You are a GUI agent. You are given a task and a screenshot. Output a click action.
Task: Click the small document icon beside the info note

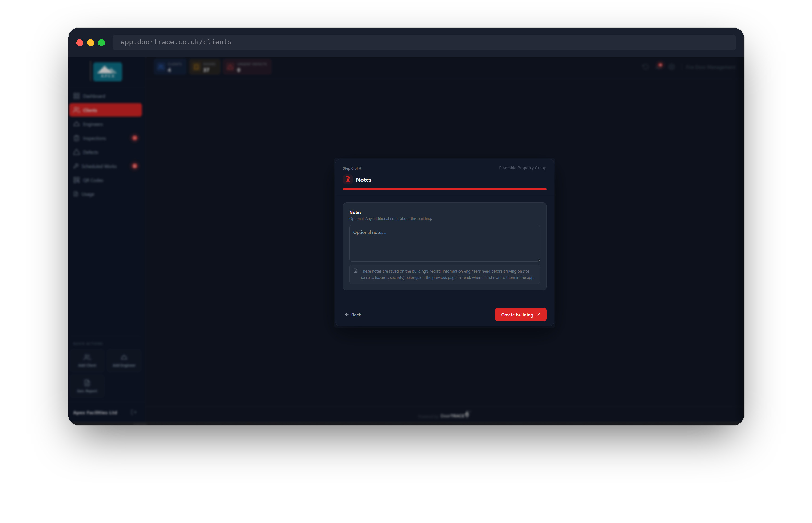tap(356, 271)
